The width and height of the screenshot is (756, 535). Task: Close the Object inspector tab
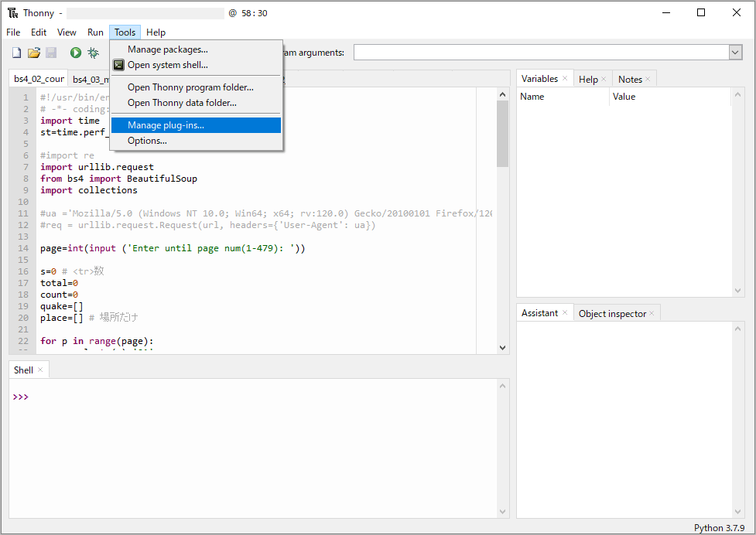click(652, 313)
